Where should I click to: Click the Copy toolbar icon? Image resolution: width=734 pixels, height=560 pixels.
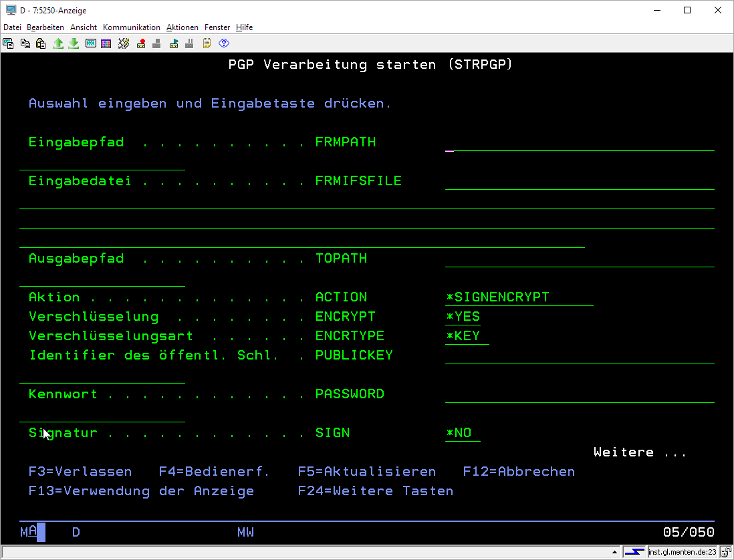point(25,43)
